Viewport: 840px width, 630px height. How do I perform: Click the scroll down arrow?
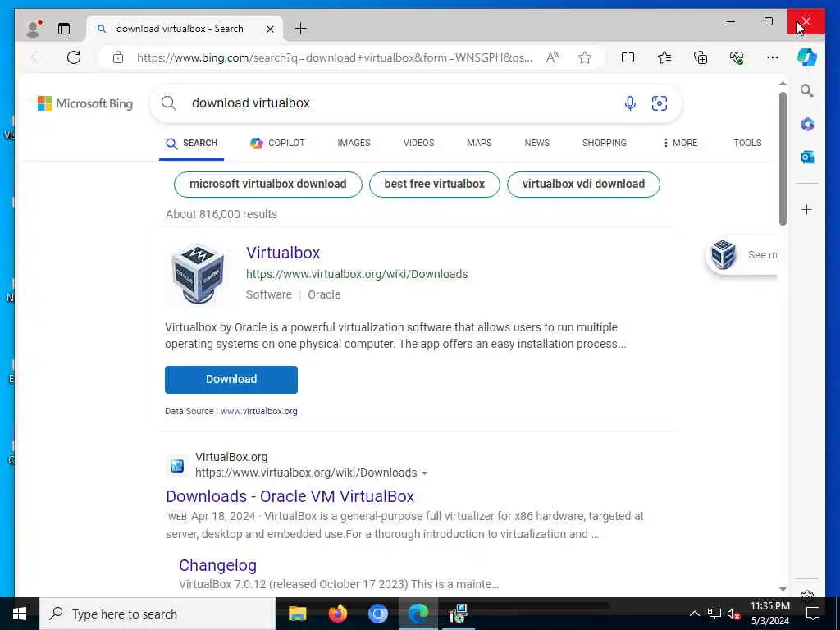(782, 589)
